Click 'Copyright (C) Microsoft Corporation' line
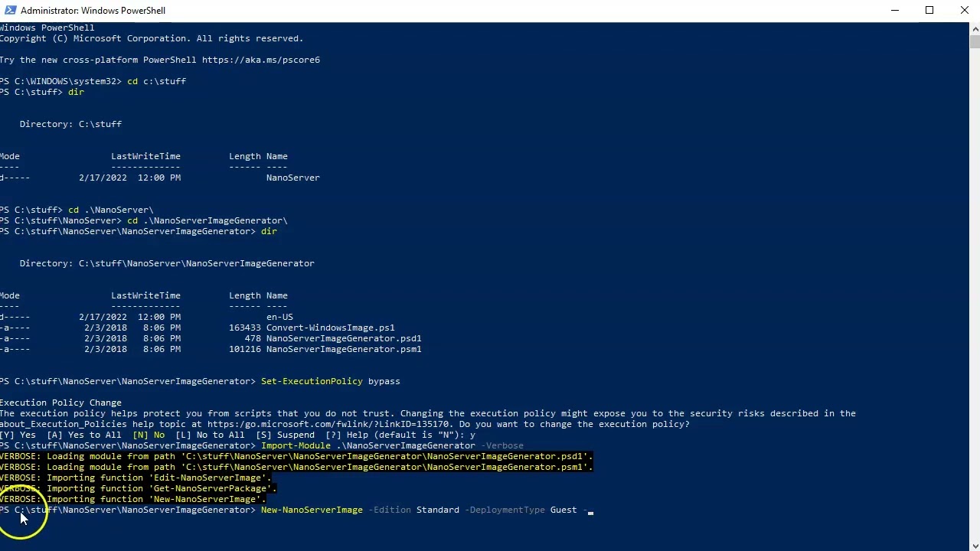Viewport: 980px width, 551px height. click(x=152, y=38)
